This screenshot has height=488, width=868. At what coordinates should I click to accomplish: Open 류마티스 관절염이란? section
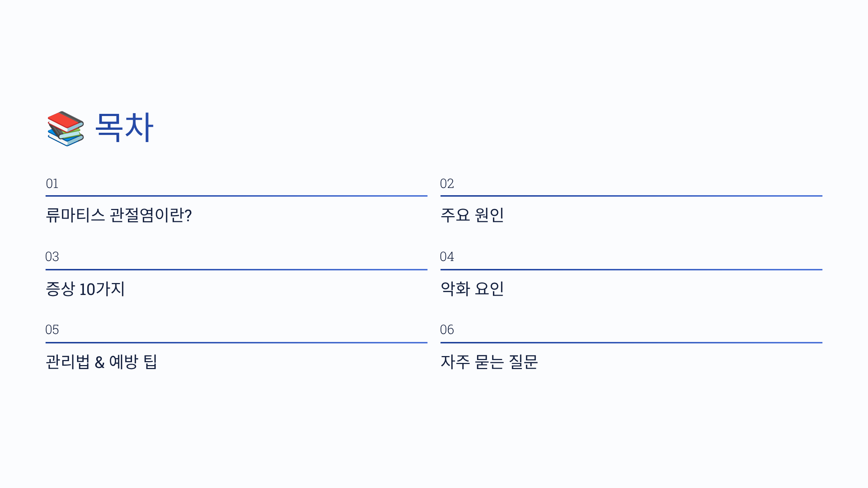(x=119, y=215)
